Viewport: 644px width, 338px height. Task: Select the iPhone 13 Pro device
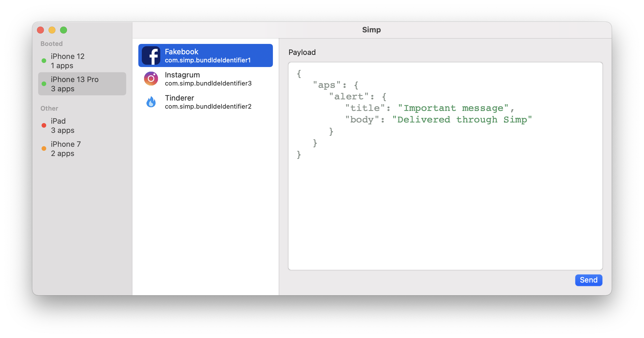coord(82,84)
